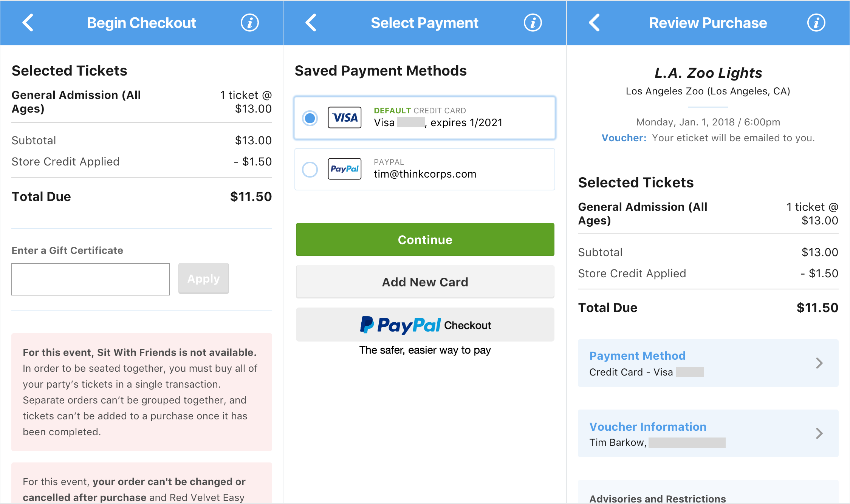Pay with PayPal Checkout button

(x=425, y=325)
